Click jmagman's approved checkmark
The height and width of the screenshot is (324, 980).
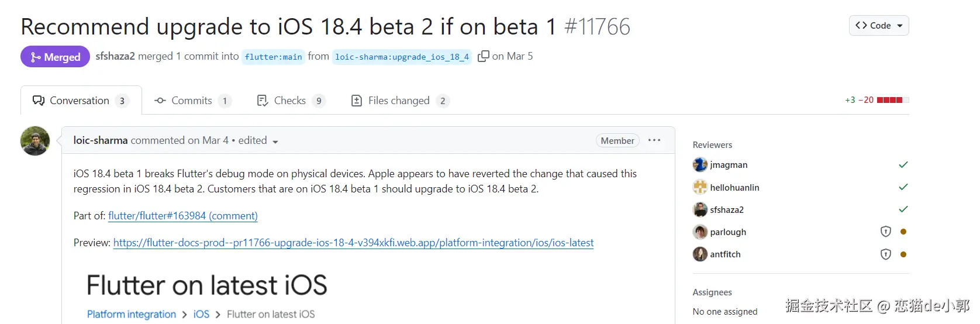pos(903,165)
